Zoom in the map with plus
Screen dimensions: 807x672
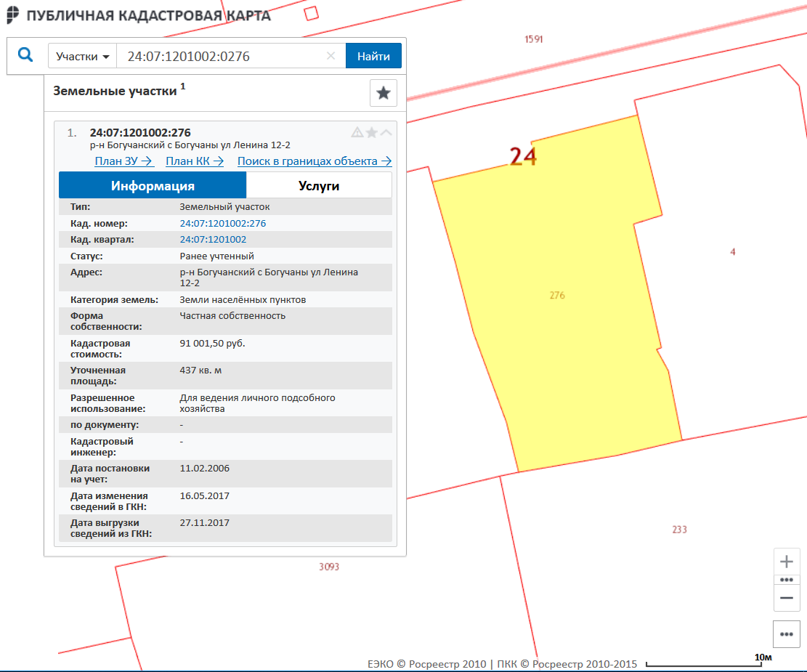[786, 562]
